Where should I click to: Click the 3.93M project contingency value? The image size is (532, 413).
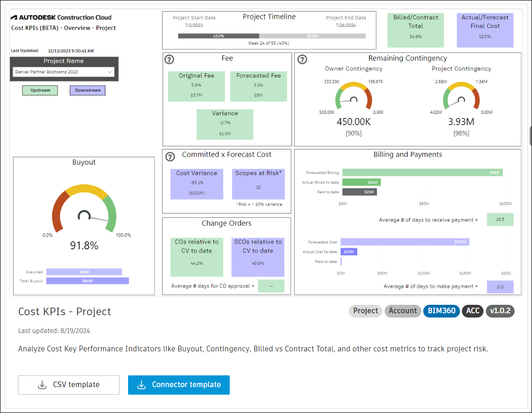click(x=461, y=122)
